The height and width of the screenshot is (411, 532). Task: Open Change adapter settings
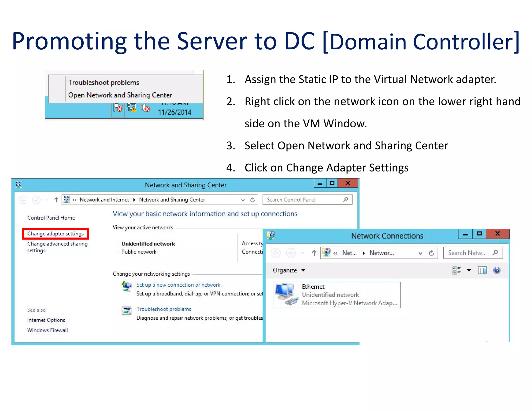[56, 234]
